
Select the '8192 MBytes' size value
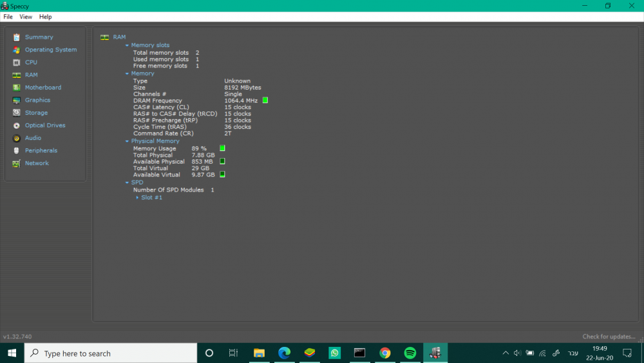(243, 88)
